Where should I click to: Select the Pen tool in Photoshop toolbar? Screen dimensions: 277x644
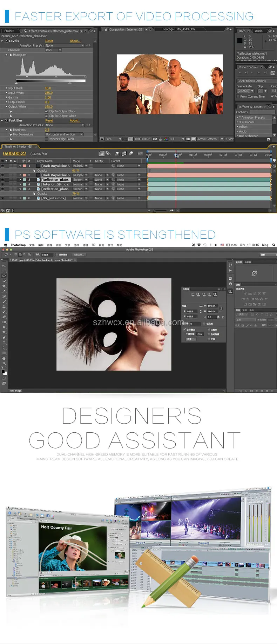coord(4,338)
